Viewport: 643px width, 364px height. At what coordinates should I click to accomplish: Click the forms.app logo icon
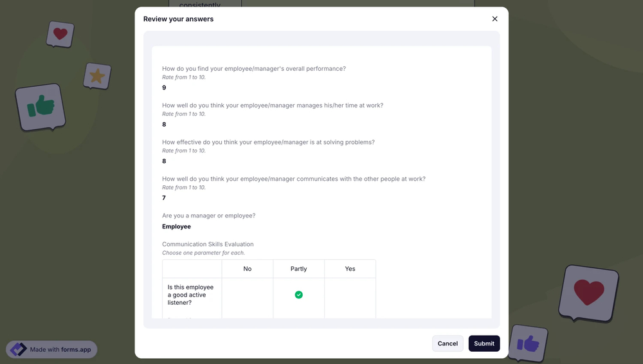(19, 350)
